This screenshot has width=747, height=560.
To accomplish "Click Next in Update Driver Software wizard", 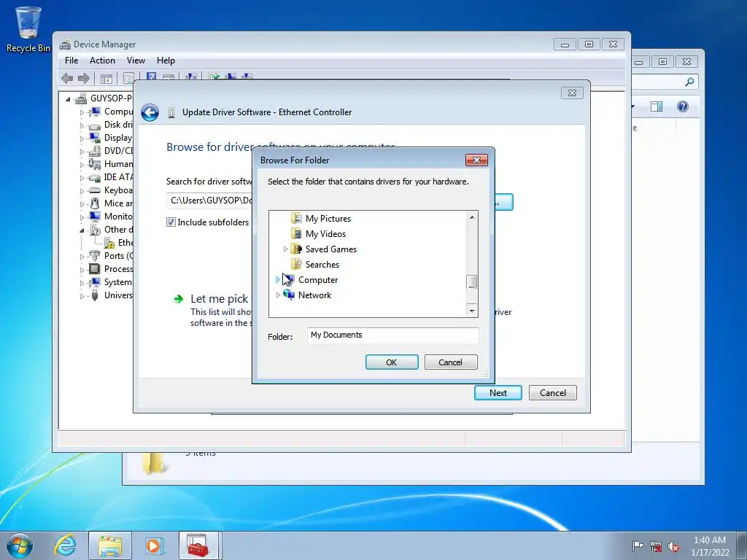I will point(498,393).
